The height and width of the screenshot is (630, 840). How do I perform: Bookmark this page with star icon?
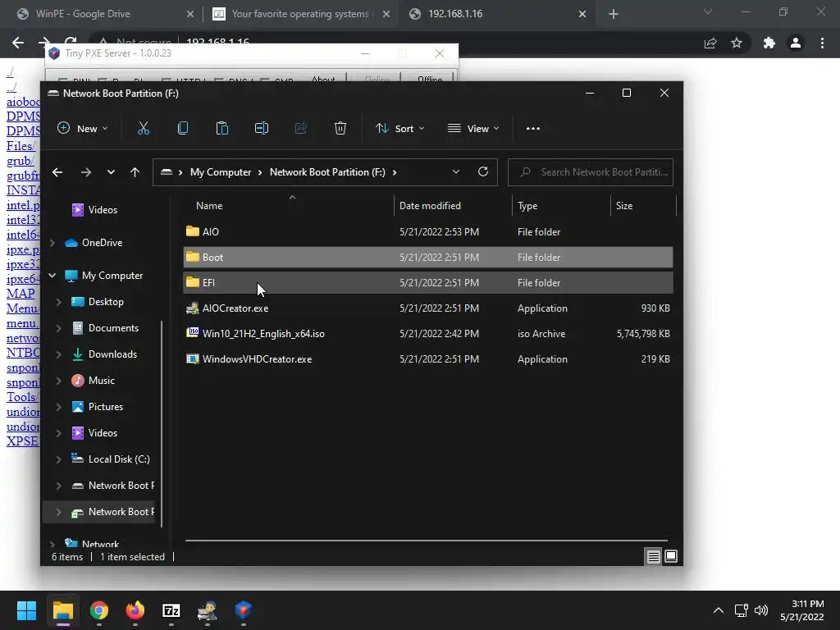coord(737,43)
